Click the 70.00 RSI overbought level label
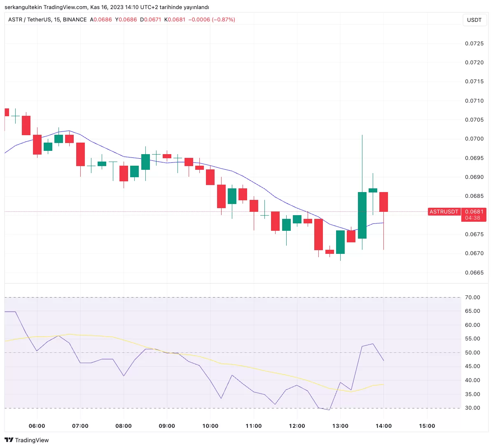Screen dimensions: 493x448 [472, 297]
